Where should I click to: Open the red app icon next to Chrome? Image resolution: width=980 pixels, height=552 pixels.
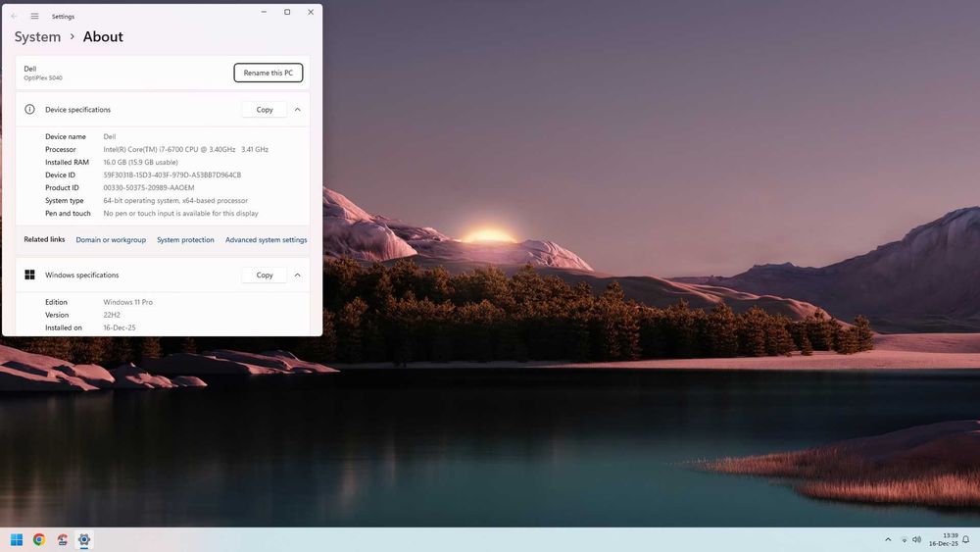point(62,539)
